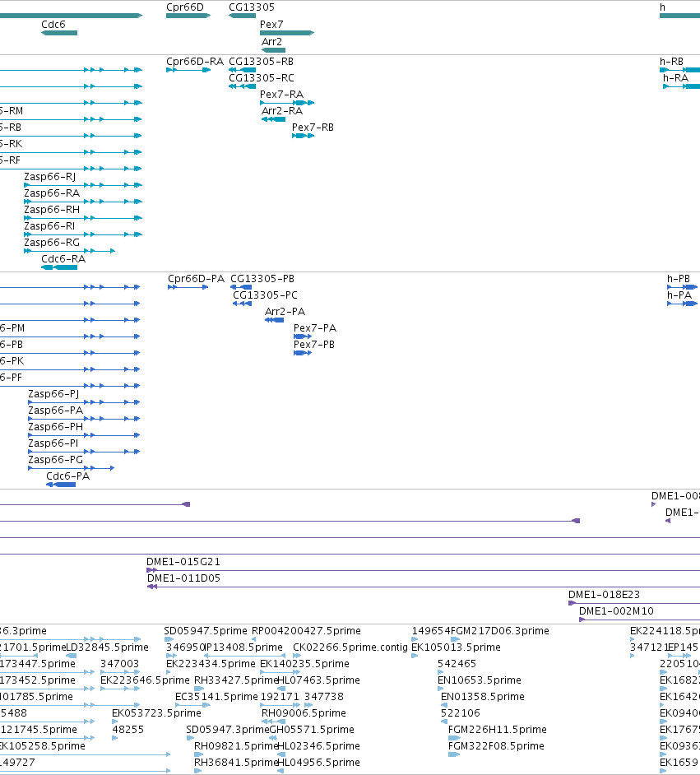Click the Cdc6-PA CDS label
The height and width of the screenshot is (775, 700).
click(x=67, y=476)
